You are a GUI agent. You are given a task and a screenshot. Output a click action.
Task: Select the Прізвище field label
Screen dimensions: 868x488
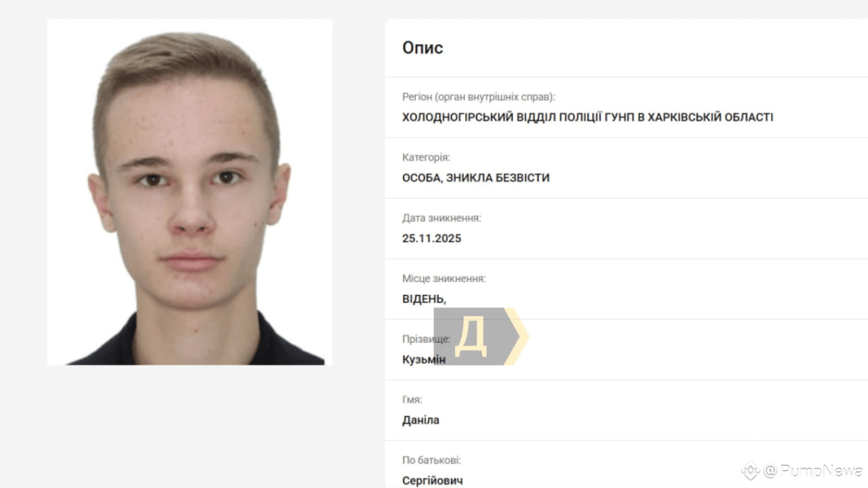(x=426, y=340)
